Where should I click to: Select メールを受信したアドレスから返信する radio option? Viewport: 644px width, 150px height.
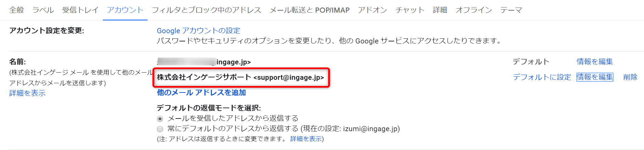pos(160,119)
